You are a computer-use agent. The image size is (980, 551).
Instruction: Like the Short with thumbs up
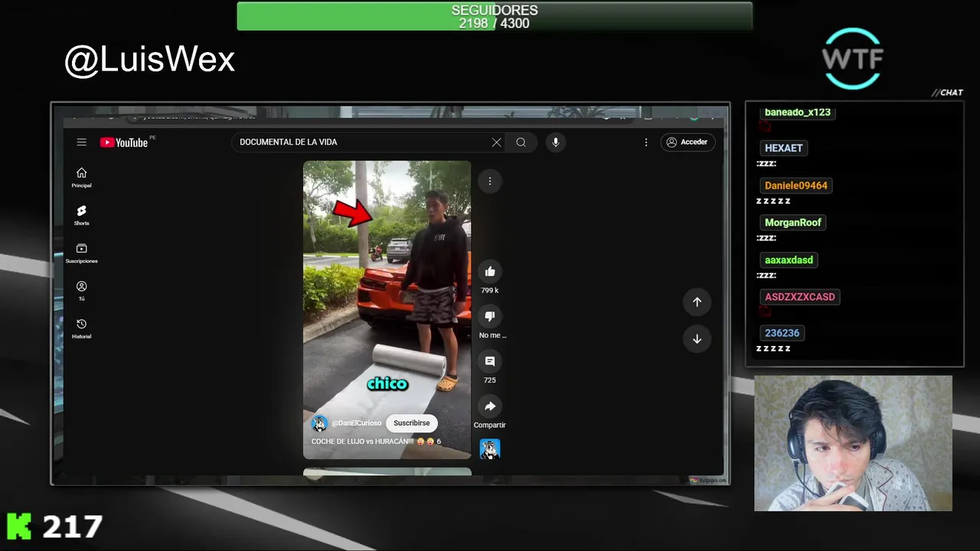coord(490,272)
